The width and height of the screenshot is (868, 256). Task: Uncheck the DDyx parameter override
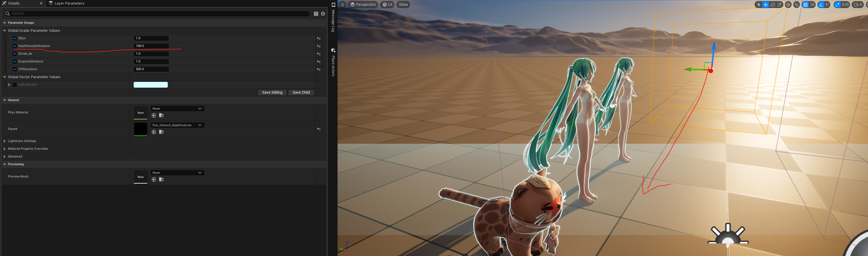click(15, 38)
